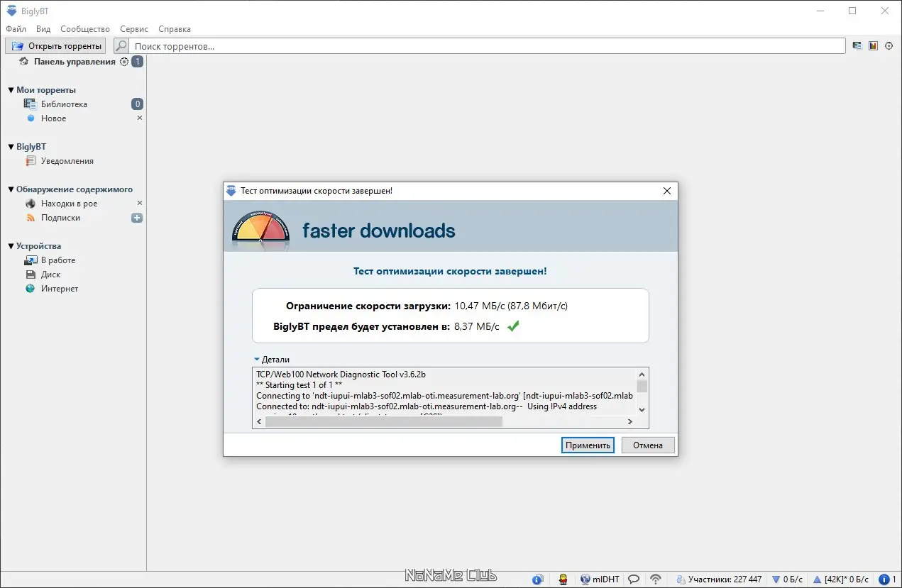This screenshot has height=588, width=902.
Task: Click the Находки в рое swarm icon
Action: [31, 204]
